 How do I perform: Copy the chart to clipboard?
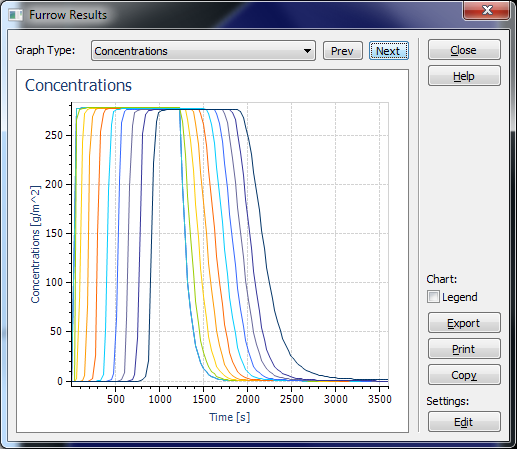tap(464, 375)
